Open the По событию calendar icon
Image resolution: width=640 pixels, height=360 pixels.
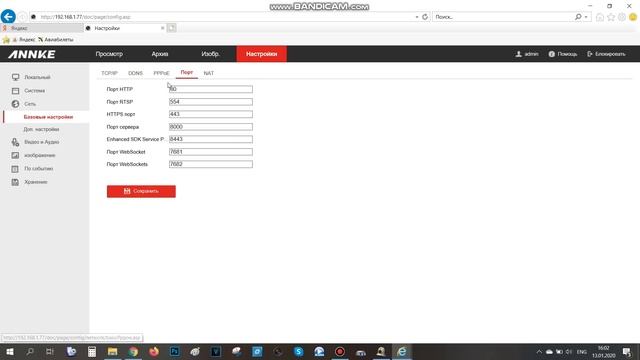click(x=16, y=169)
